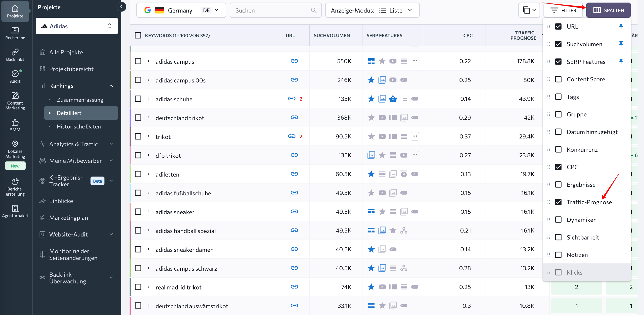Open Alle Projekte menu item

pos(66,52)
